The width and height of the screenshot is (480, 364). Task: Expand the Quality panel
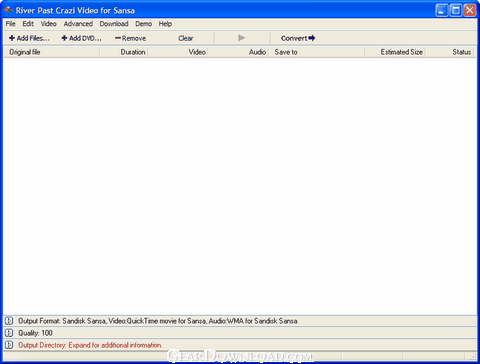(x=9, y=333)
